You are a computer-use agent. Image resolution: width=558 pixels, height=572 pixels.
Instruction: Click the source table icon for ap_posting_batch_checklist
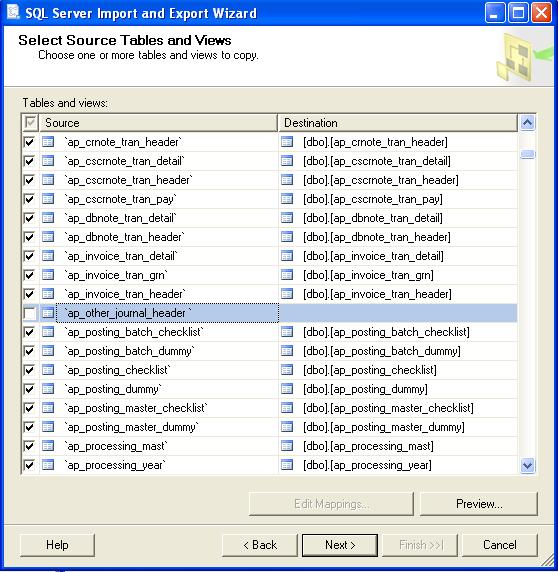[48, 332]
